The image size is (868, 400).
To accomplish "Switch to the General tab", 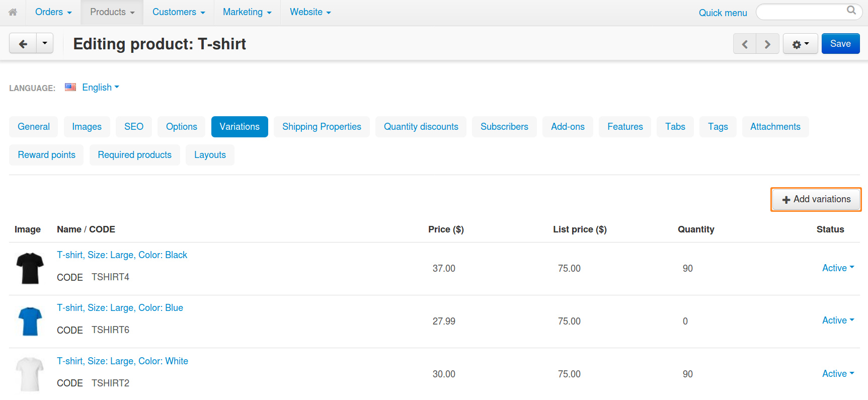I will (x=34, y=127).
